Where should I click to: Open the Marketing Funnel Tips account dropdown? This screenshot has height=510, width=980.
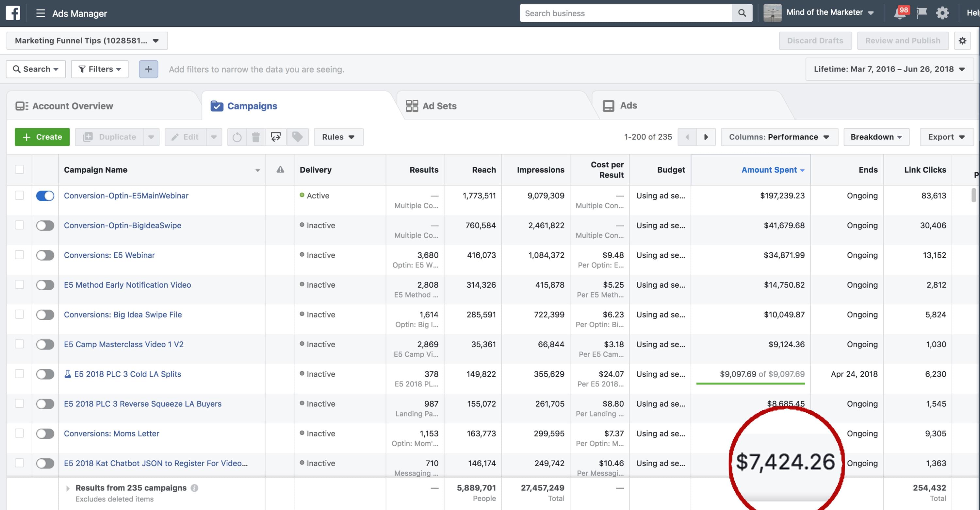click(x=87, y=41)
